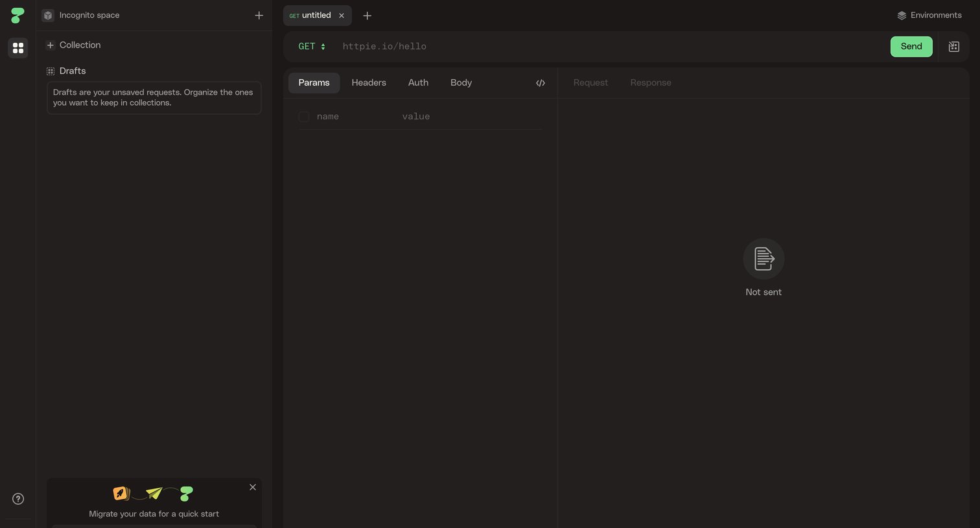Screen dimensions: 980x528
Task: Switch to the Headers tab
Action: (369, 83)
